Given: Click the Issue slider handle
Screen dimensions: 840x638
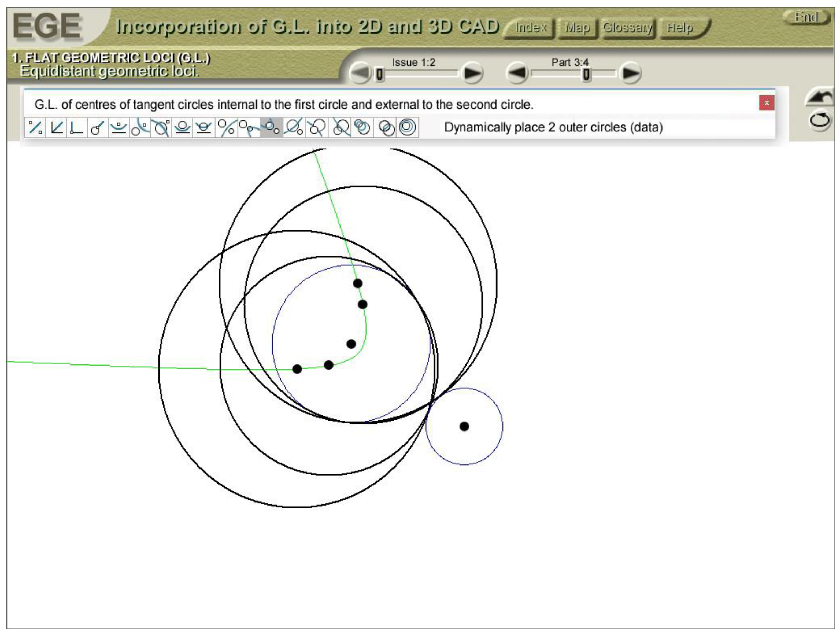Looking at the screenshot, I should pyautogui.click(x=379, y=75).
